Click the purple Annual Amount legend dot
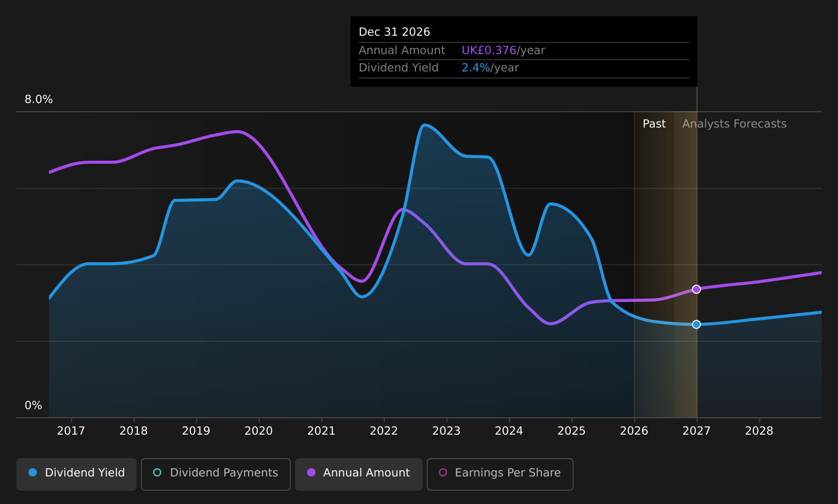The image size is (838, 504). click(x=311, y=472)
